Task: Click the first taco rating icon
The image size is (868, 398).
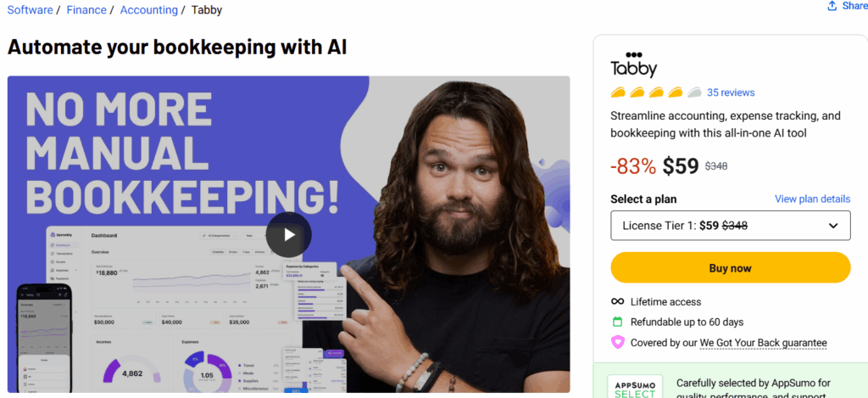Action: pyautogui.click(x=618, y=92)
